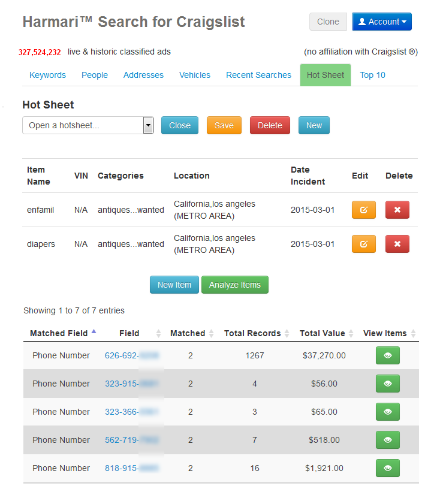
Task: Switch to the Addresses tab
Action: click(x=143, y=76)
